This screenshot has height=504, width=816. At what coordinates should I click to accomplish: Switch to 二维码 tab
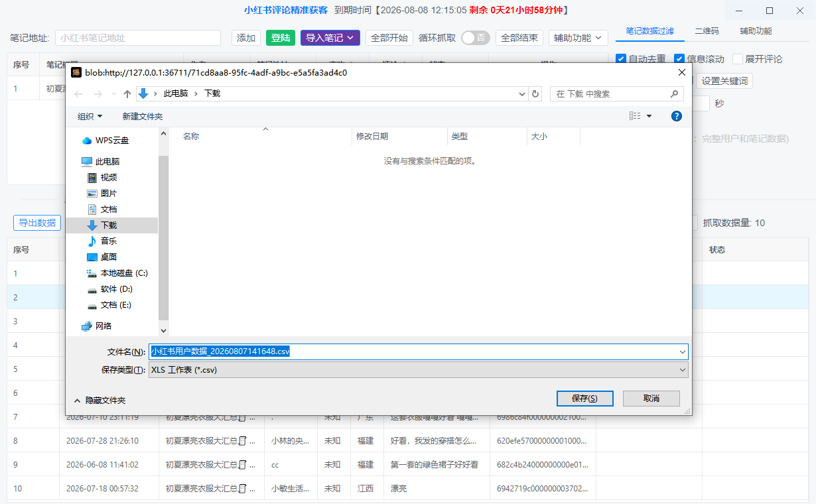[x=707, y=31]
